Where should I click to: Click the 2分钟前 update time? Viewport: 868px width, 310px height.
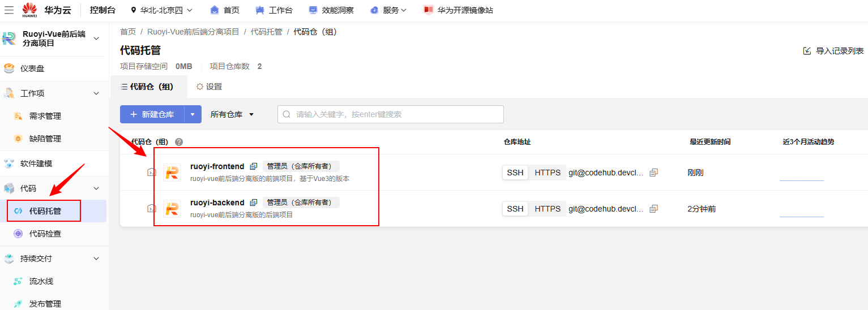(702, 209)
